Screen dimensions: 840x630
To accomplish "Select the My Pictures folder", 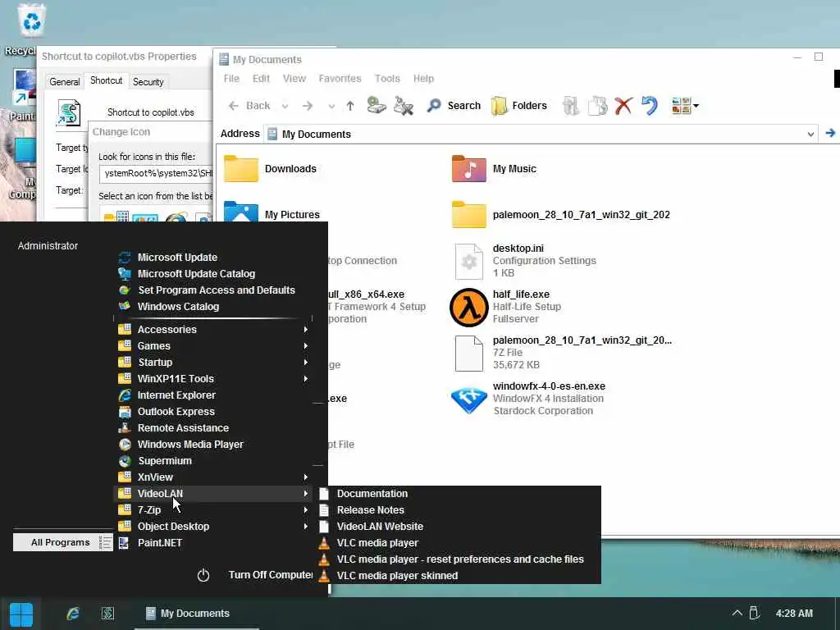I will tap(272, 214).
